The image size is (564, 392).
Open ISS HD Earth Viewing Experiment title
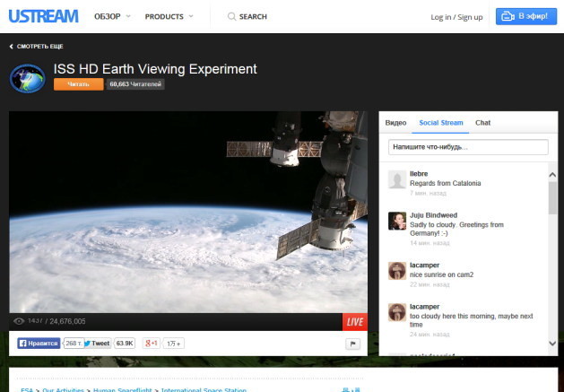click(155, 69)
